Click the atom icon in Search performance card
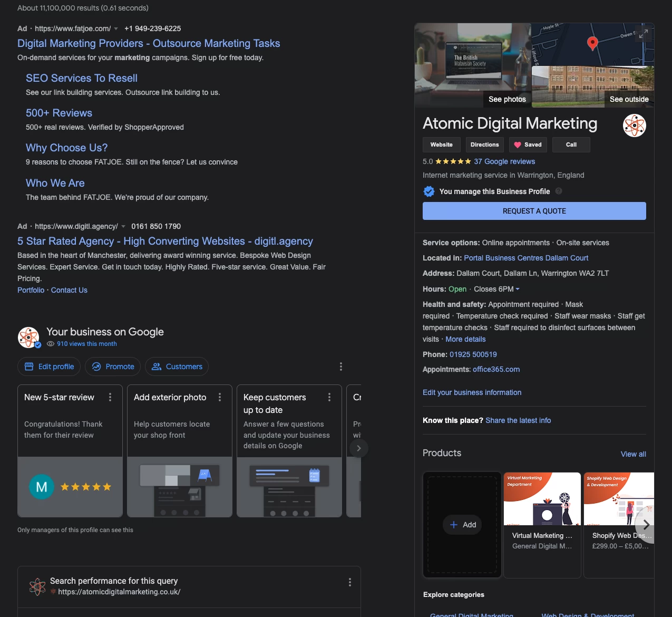 click(37, 586)
